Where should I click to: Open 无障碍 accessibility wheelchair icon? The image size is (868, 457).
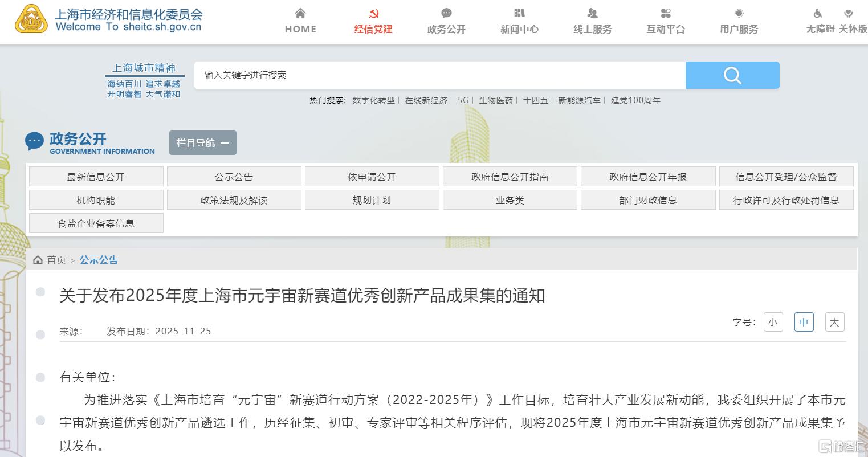click(818, 13)
